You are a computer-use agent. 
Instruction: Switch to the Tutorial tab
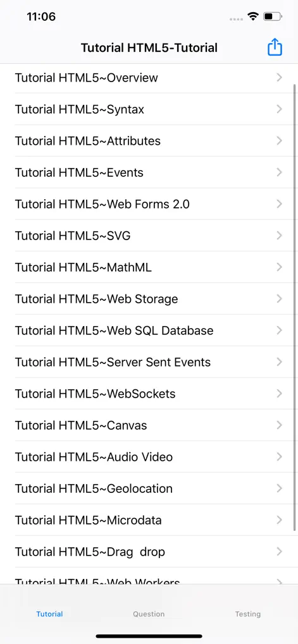49,614
